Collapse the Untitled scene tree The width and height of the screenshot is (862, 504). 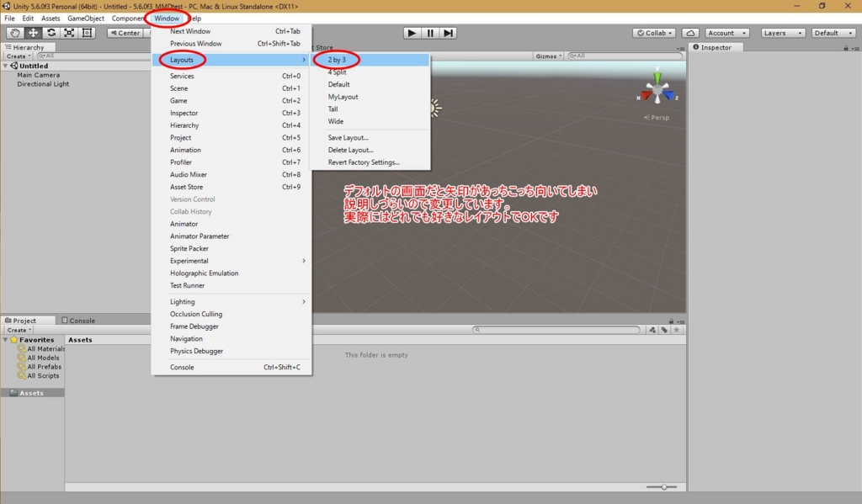click(6, 66)
